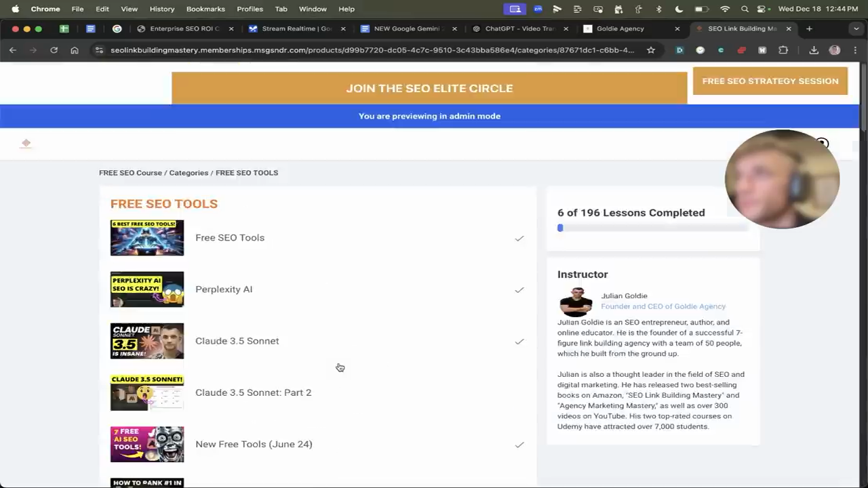Click Julian Goldie instructor photo
The image size is (868, 488).
(576, 302)
